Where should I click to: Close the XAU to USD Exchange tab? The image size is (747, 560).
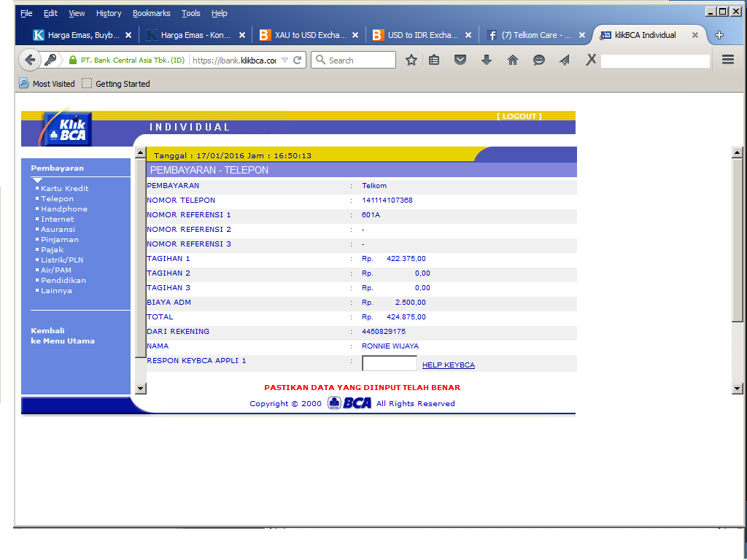tap(355, 35)
